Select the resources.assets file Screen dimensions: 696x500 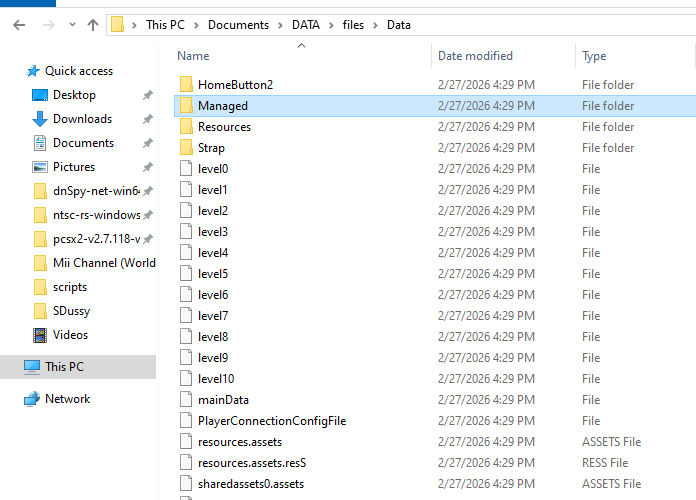pos(240,442)
